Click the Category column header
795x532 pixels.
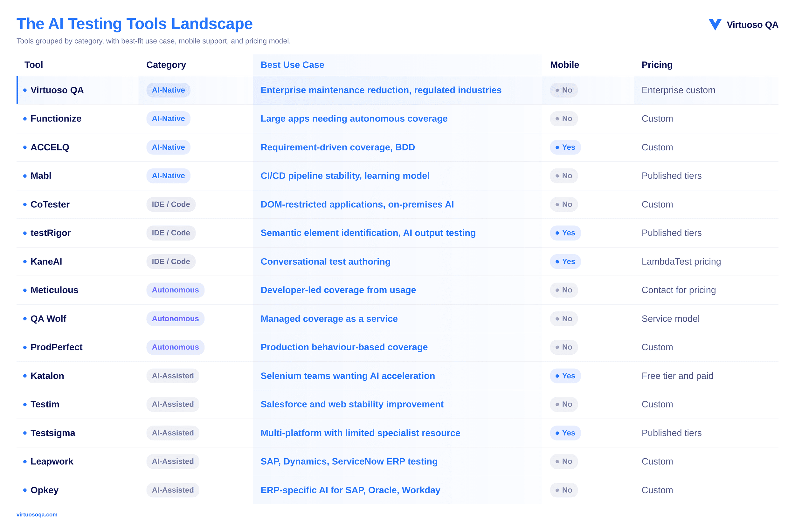[166, 65]
